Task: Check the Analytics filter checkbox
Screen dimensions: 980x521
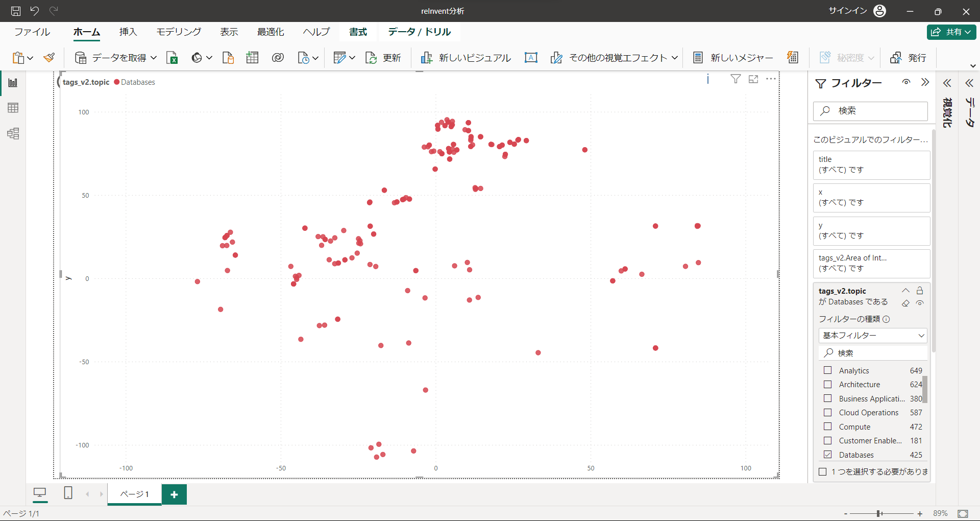Action: point(828,370)
